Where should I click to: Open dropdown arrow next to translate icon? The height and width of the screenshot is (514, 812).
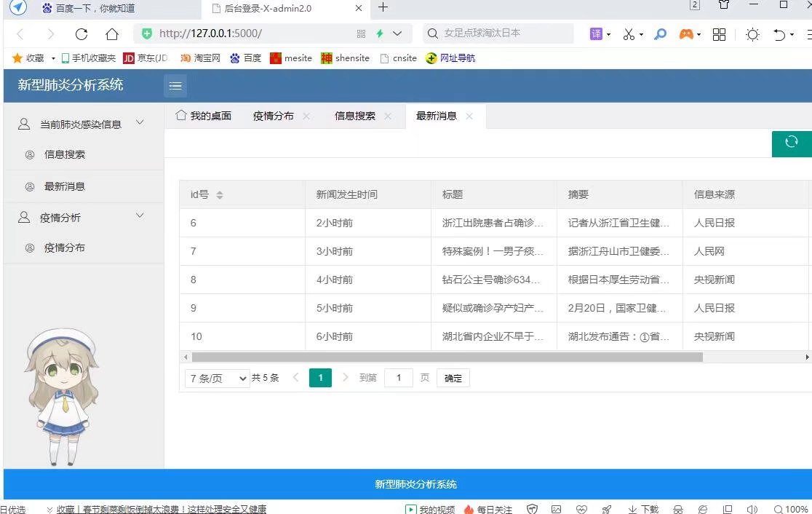pos(608,35)
